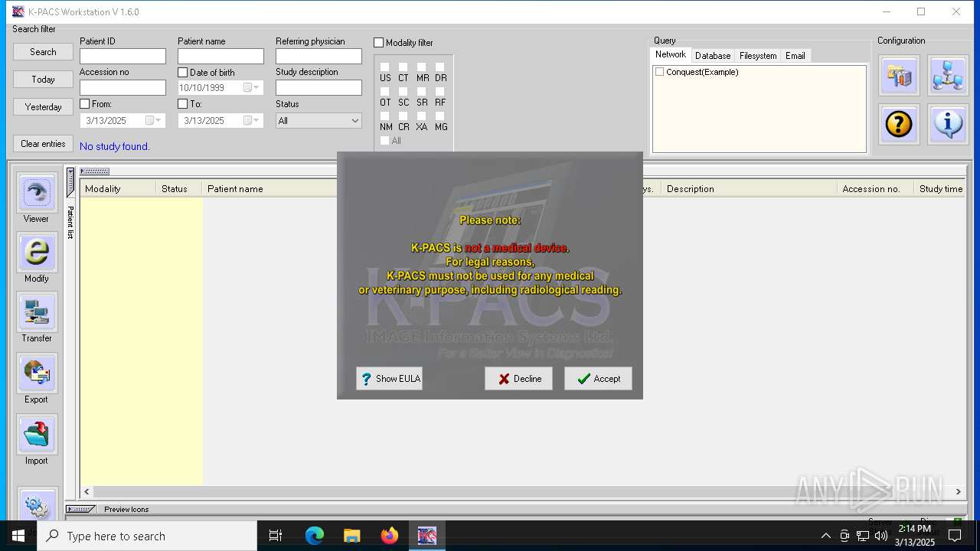This screenshot has height=551, width=980.
Task: Check the MG modality checkbox
Action: [439, 116]
